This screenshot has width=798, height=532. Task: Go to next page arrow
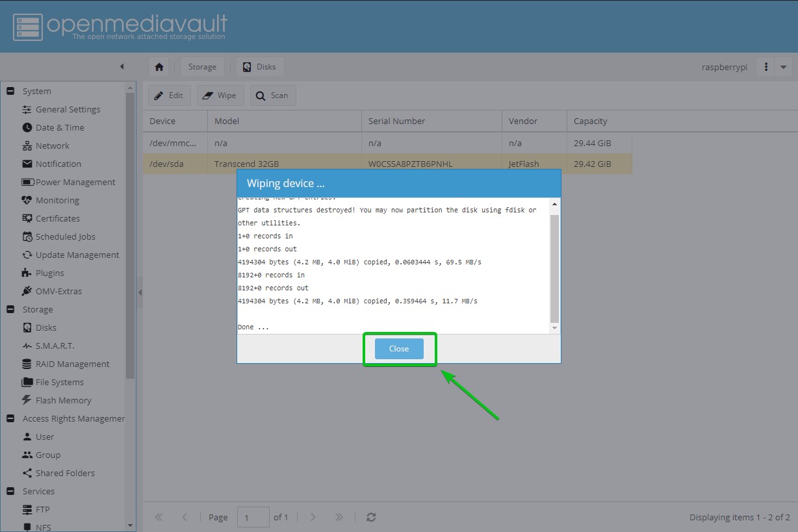click(313, 517)
